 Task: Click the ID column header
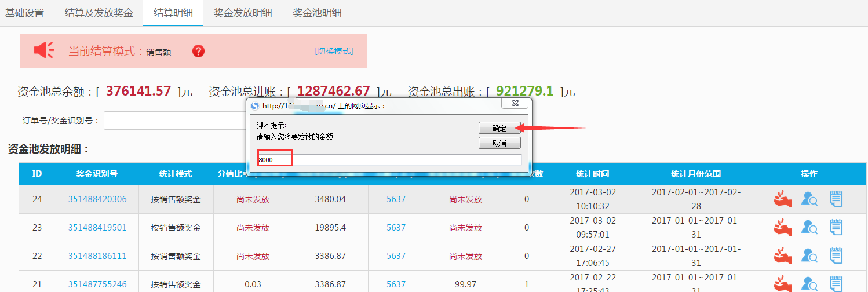pyautogui.click(x=37, y=174)
